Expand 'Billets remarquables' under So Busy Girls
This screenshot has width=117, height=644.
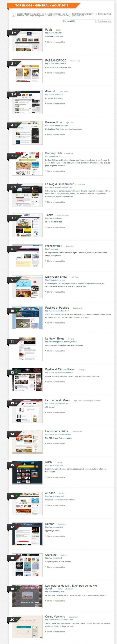(x=55, y=171)
